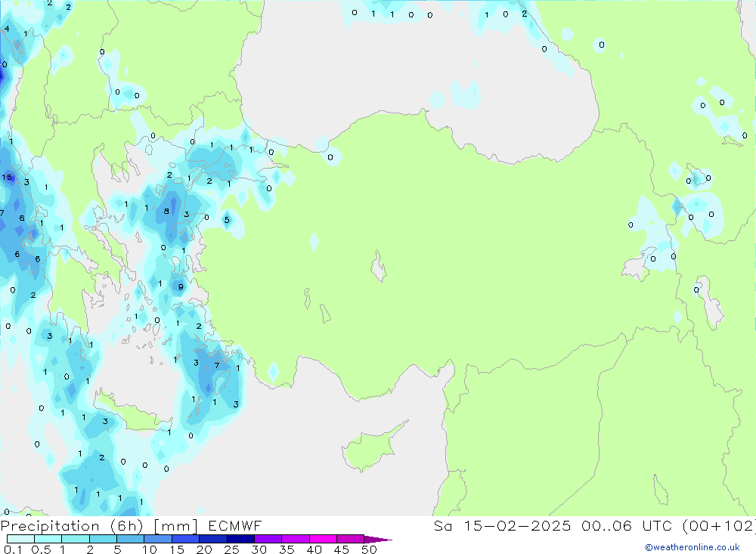
Task: Click the "9" precipitation value on the map
Action: click(181, 286)
